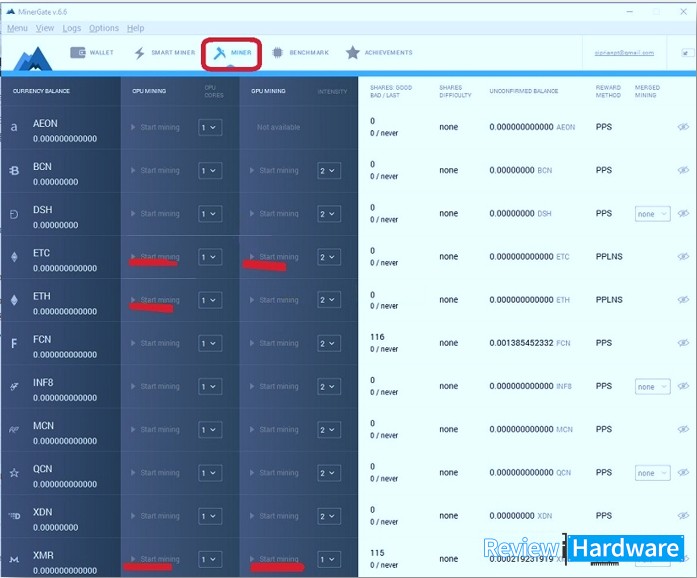Click the QCN star icon

click(x=14, y=473)
